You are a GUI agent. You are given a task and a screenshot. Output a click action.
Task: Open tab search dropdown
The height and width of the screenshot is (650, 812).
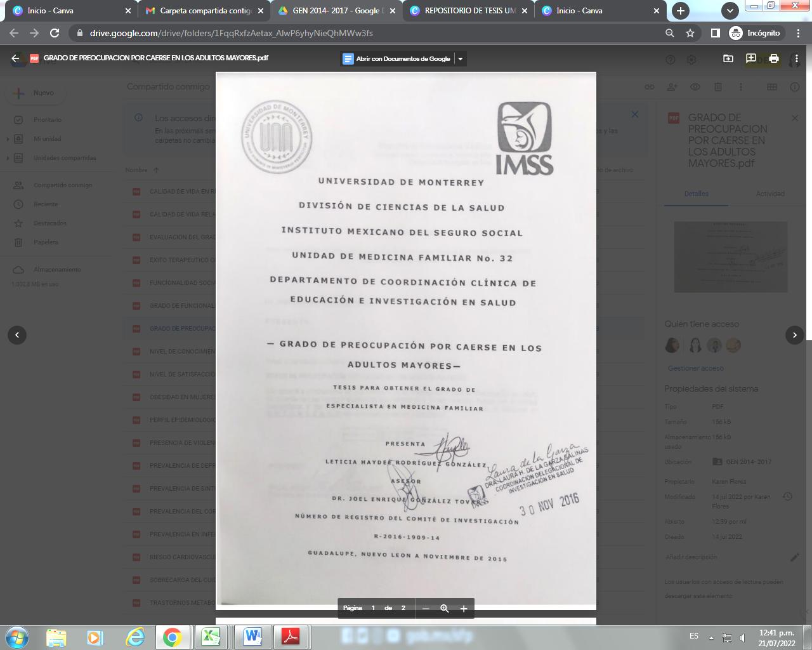(x=730, y=11)
